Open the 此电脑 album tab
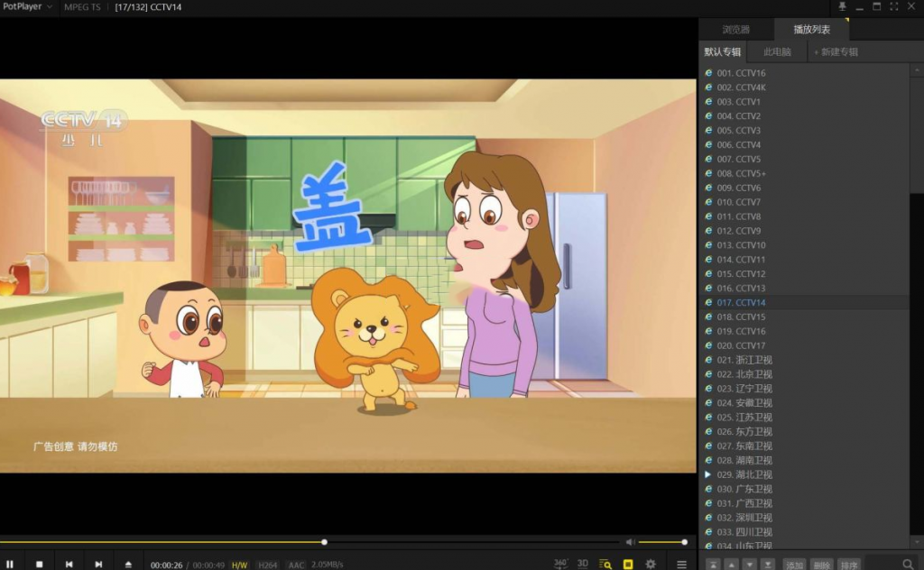This screenshot has height=570, width=924. pos(777,52)
